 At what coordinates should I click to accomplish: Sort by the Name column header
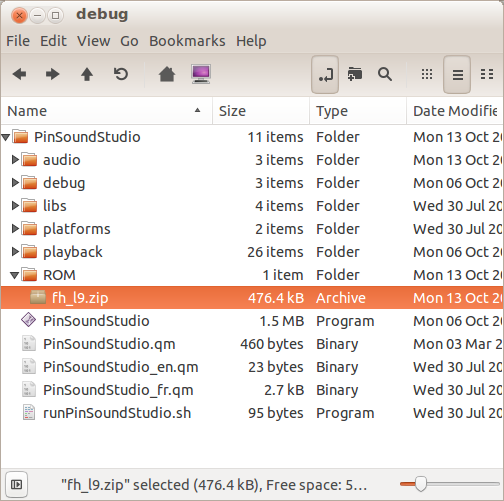[106, 111]
